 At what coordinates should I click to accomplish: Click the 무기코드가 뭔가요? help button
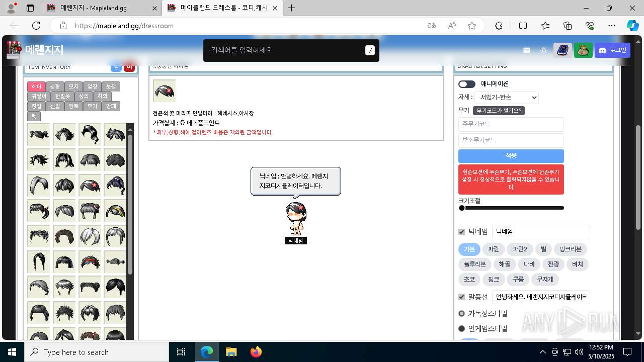pyautogui.click(x=499, y=111)
